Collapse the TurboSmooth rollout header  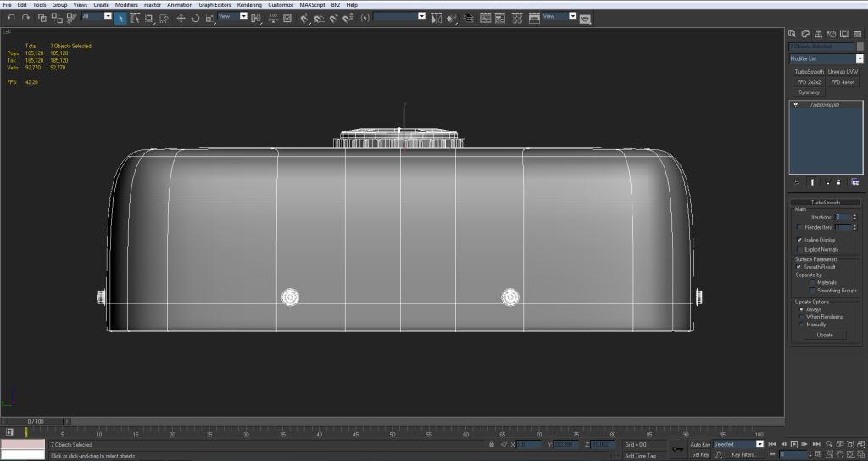pyautogui.click(x=825, y=203)
